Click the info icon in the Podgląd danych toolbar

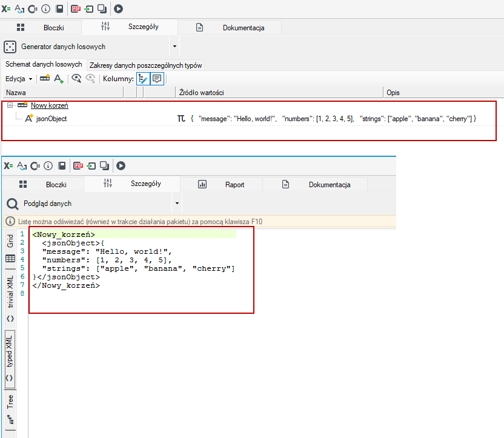(x=48, y=166)
